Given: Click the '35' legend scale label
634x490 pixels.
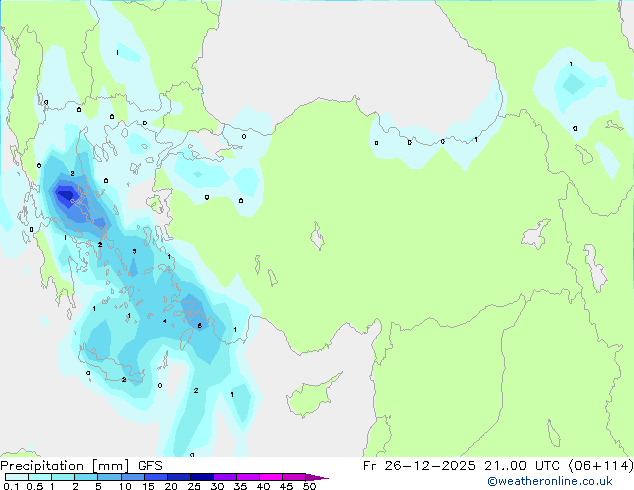Looking at the screenshot, I should point(240,486).
